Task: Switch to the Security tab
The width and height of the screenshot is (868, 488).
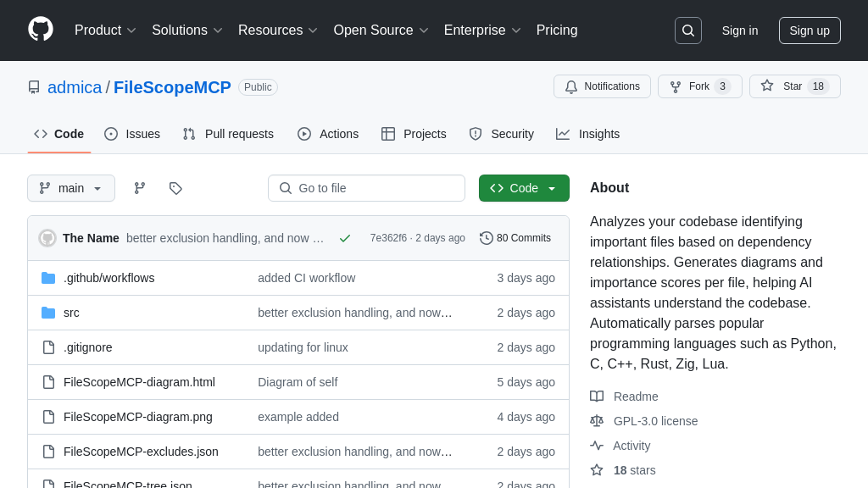Action: (x=502, y=134)
